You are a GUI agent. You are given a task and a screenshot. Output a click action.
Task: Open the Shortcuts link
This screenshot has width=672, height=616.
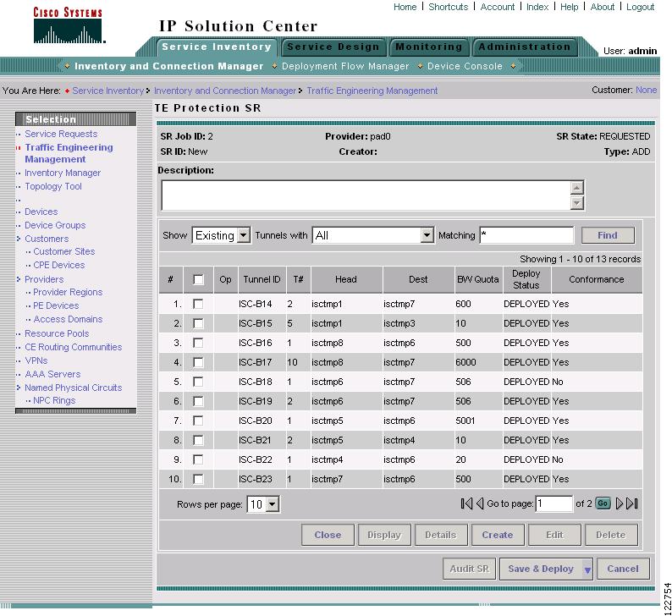449,7
